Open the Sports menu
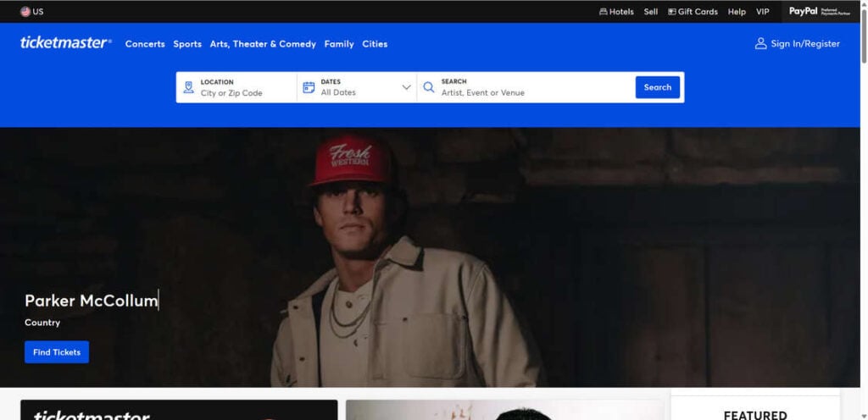 (187, 44)
